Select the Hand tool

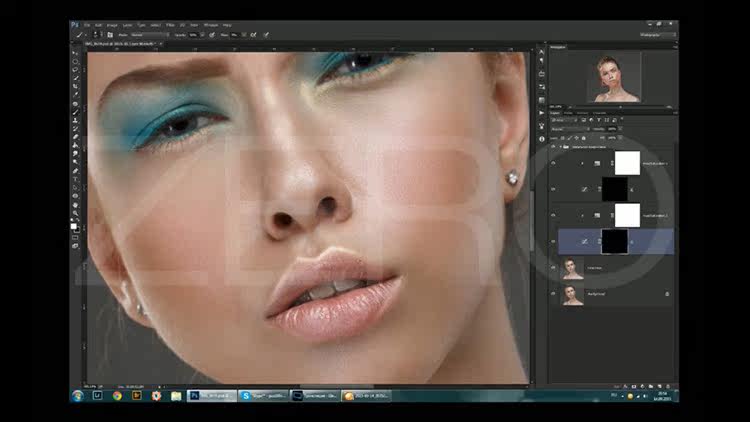click(x=75, y=205)
